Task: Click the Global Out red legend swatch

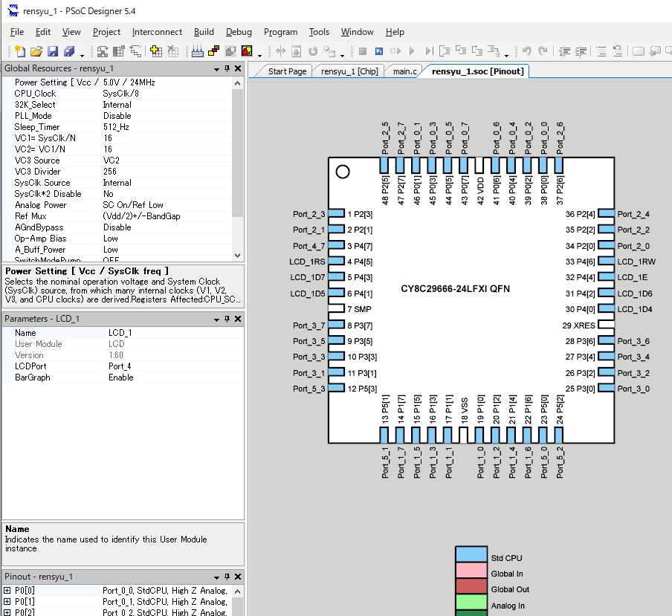Action: pos(471,586)
